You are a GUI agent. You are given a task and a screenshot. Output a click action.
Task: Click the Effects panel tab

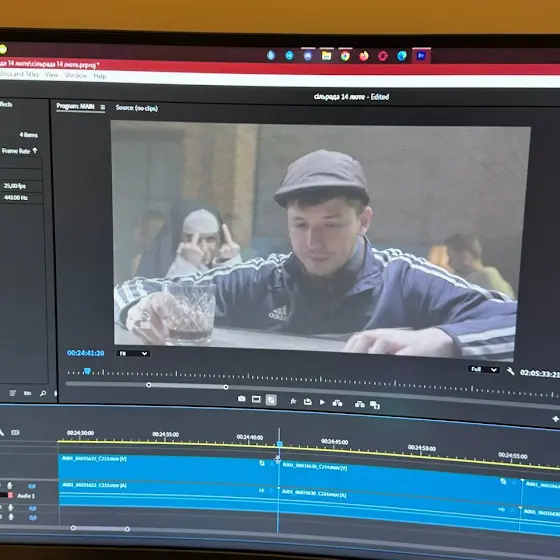click(x=6, y=104)
